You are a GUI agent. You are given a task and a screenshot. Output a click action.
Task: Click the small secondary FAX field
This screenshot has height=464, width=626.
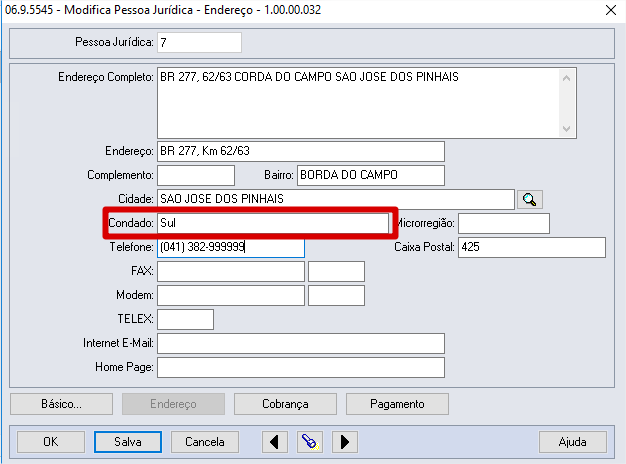tap(336, 272)
